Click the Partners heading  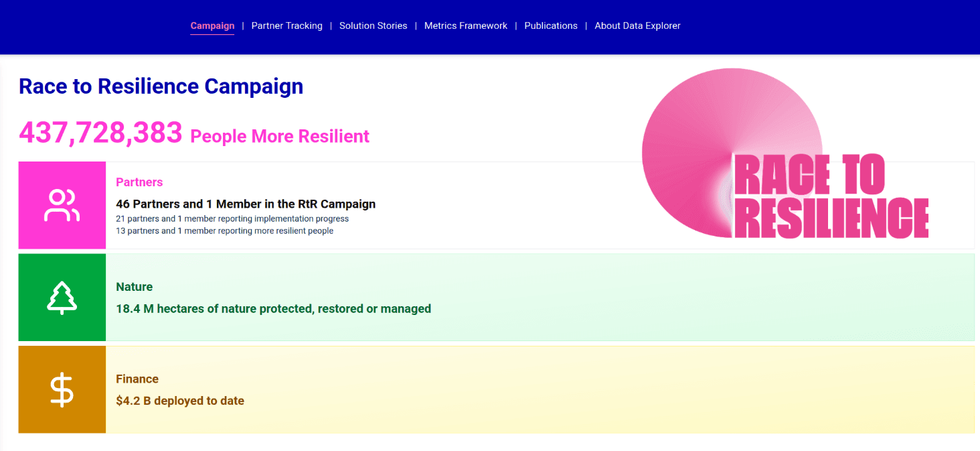click(139, 182)
